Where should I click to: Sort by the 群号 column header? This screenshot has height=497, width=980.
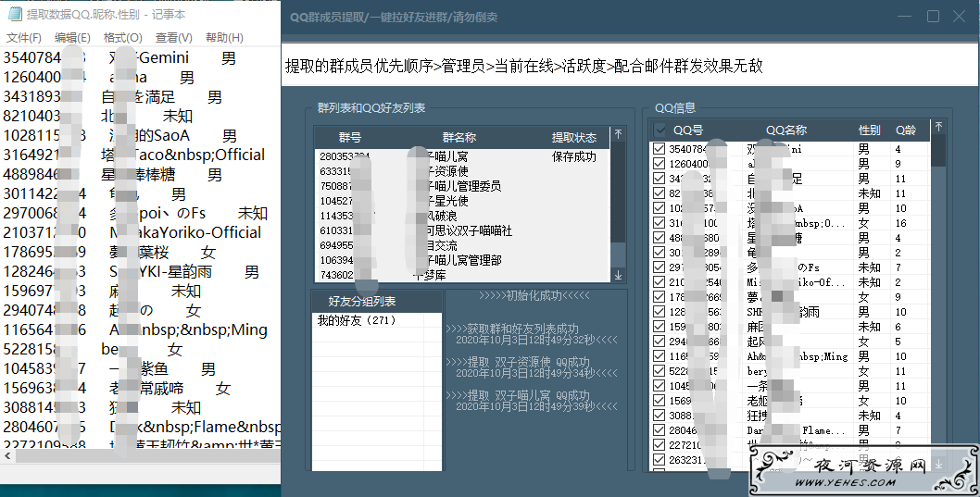click(350, 137)
